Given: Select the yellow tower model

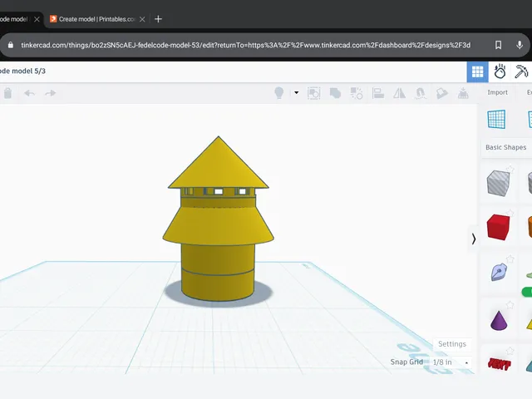Looking at the screenshot, I should click(x=218, y=219).
